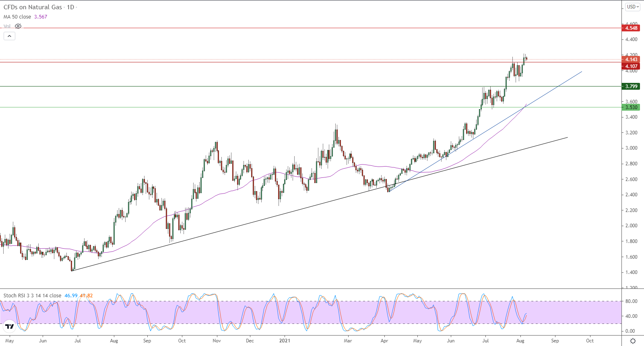Click the 2021 label on time axis
The image size is (644, 346).
click(285, 341)
